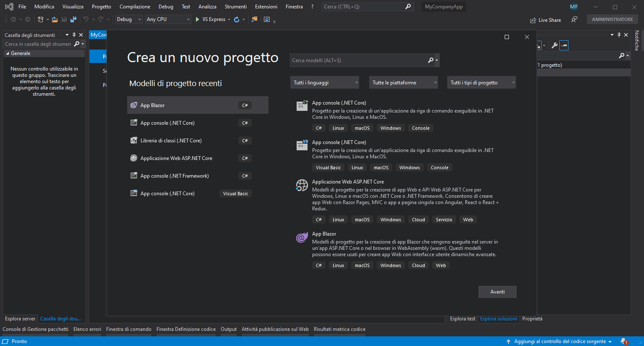Open the Any CPU platform dropdown
This screenshot has width=644, height=346.
coord(168,19)
